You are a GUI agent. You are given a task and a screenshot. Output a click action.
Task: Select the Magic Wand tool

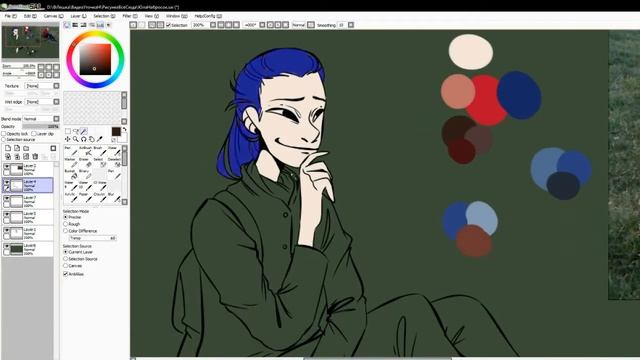click(x=84, y=131)
